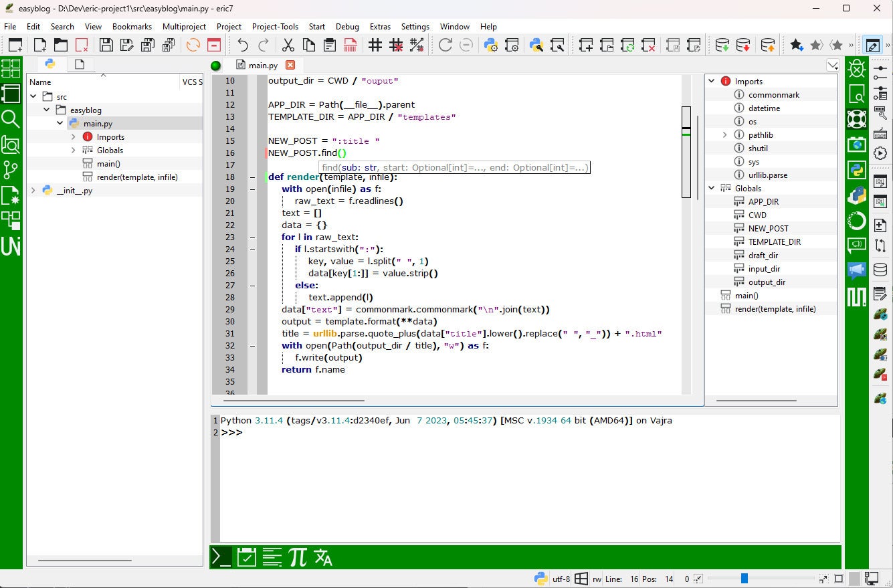The width and height of the screenshot is (893, 588).
Task: Open the Pi numbers icon in bottom bar
Action: point(298,557)
